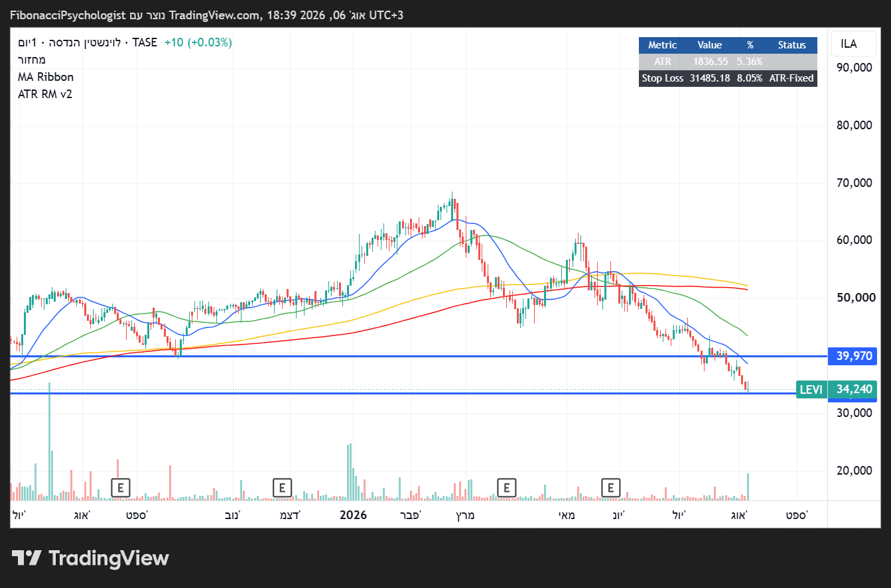Select the 70,000 price axis label
891x588 pixels.
point(853,183)
